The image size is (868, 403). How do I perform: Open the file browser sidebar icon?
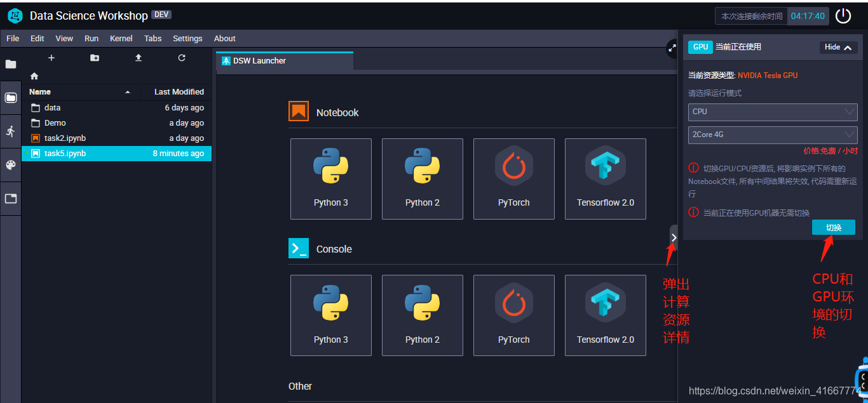click(x=11, y=98)
